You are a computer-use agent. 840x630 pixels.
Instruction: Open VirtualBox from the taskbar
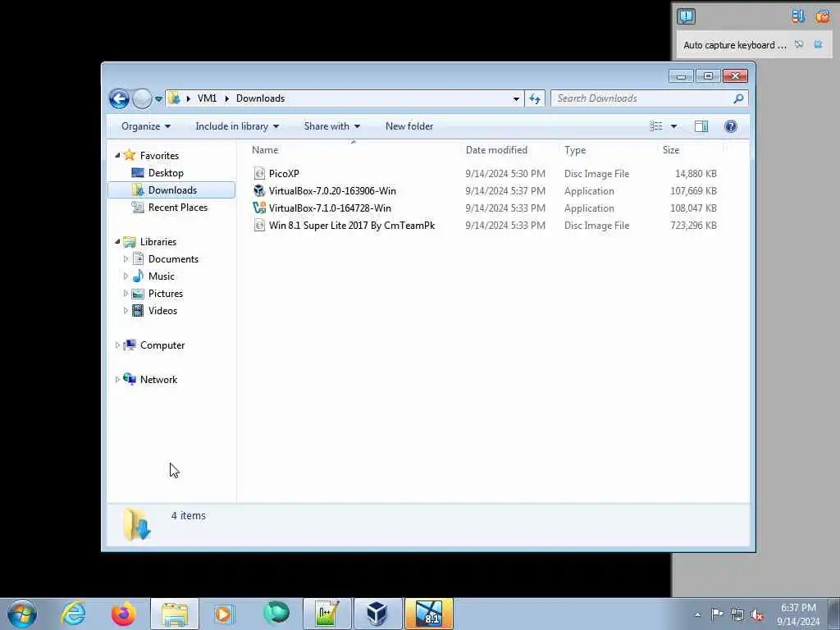[377, 614]
